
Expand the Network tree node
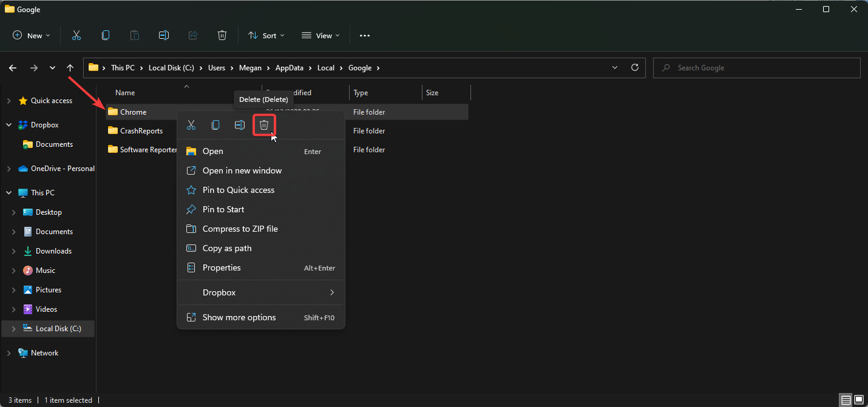tap(8, 353)
